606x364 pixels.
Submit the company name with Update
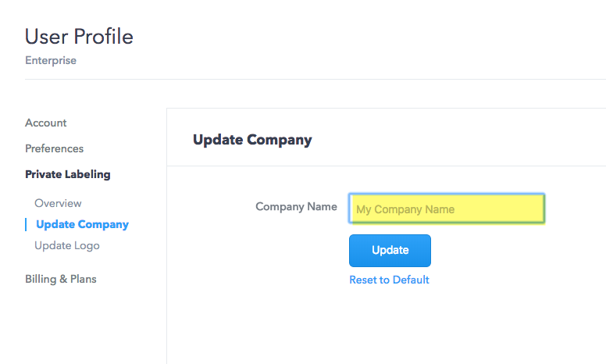390,251
